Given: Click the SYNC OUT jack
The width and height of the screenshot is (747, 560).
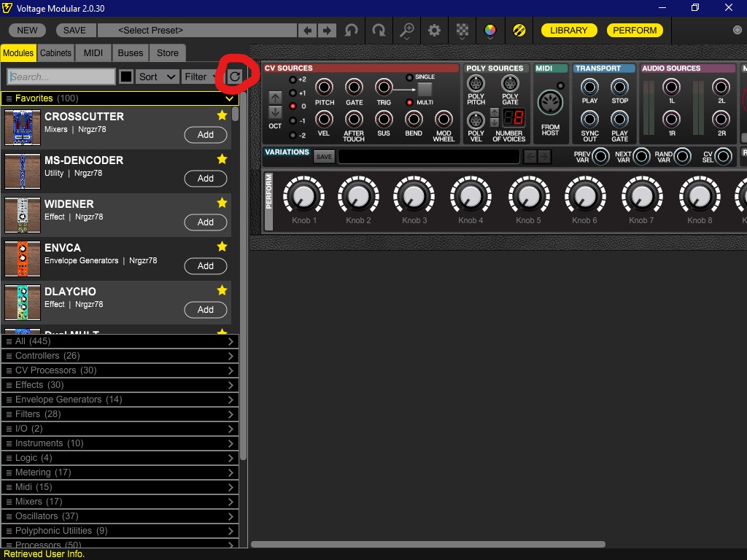Looking at the screenshot, I should click(x=589, y=119).
